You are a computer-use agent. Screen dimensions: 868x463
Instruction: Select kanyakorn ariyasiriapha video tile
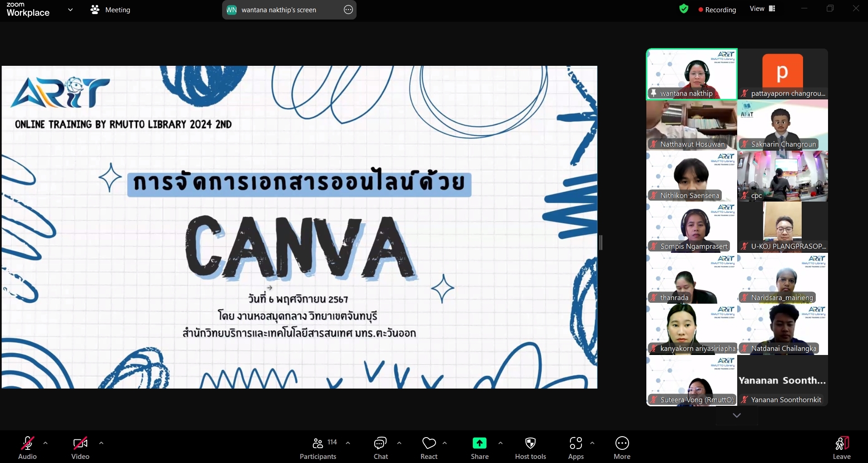[692, 330]
